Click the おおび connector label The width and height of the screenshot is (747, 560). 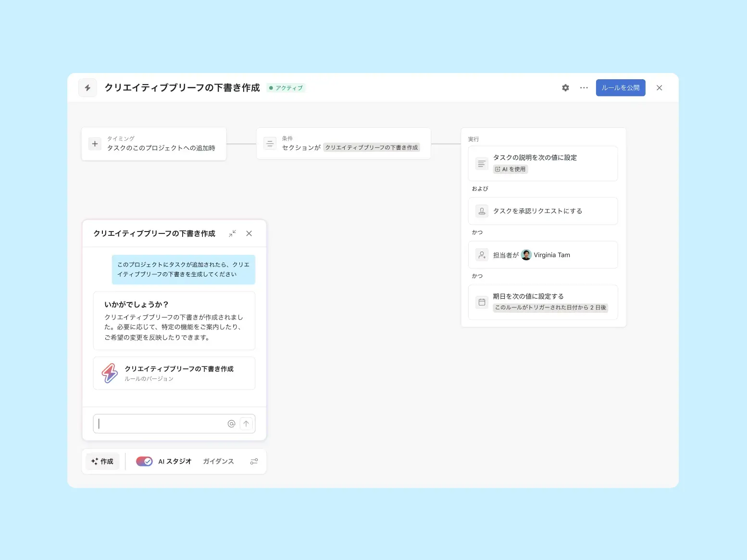coord(480,189)
